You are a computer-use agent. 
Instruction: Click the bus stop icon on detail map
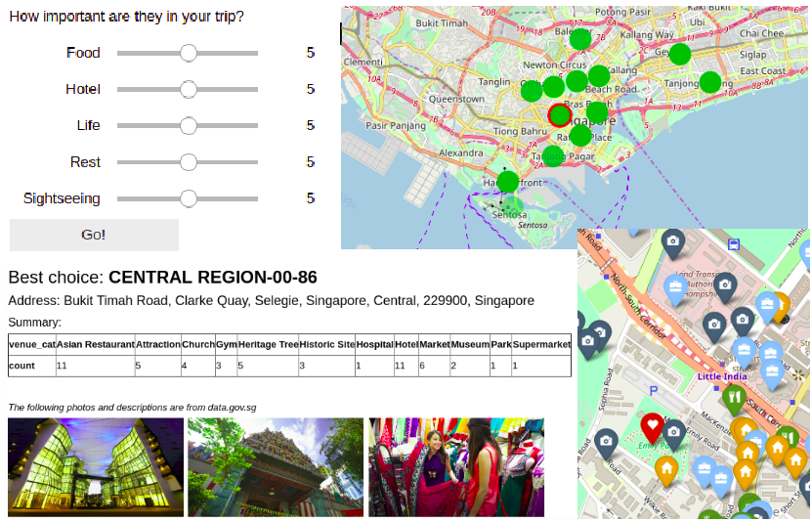[733, 244]
